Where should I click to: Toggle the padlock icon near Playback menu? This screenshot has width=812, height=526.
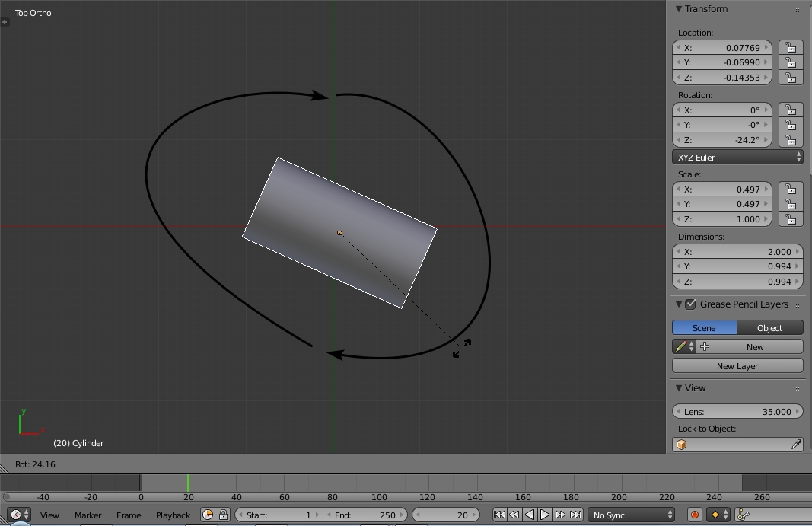point(223,515)
